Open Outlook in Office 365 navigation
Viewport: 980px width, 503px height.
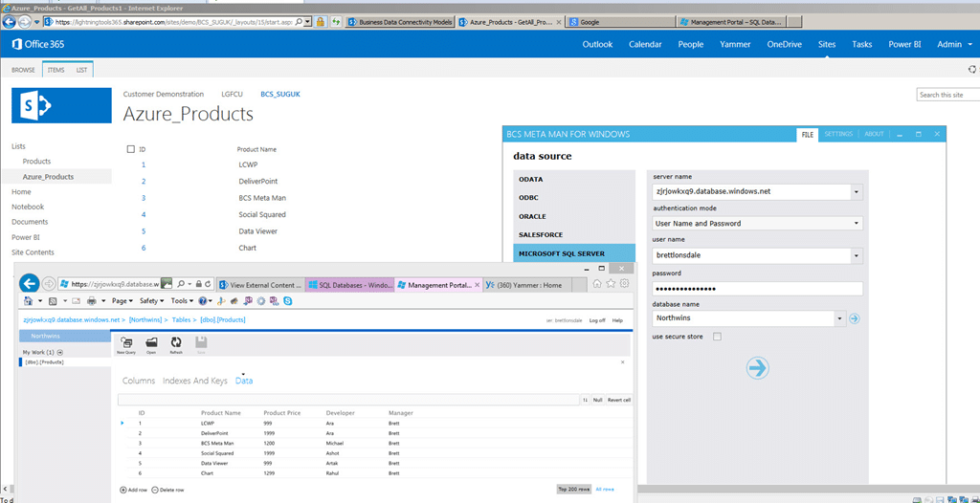tap(597, 44)
